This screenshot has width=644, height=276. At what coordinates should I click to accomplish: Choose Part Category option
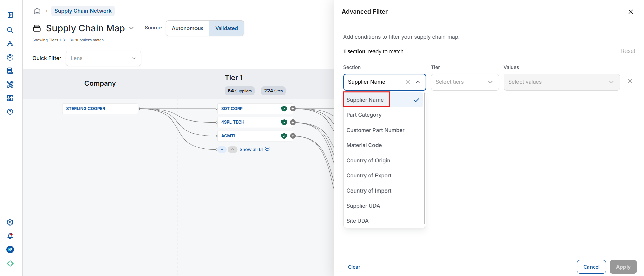pyautogui.click(x=383, y=115)
